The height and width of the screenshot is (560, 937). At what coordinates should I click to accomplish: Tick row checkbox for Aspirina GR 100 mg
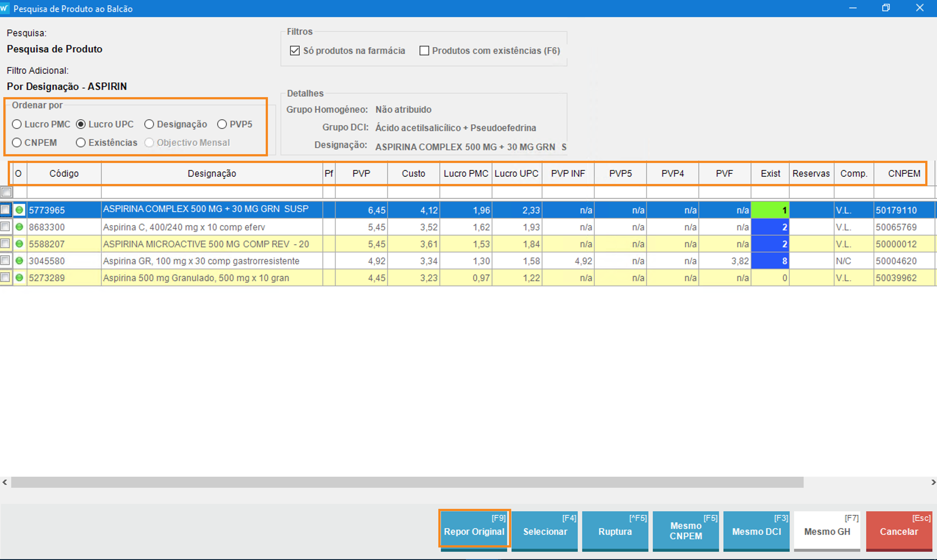5,260
